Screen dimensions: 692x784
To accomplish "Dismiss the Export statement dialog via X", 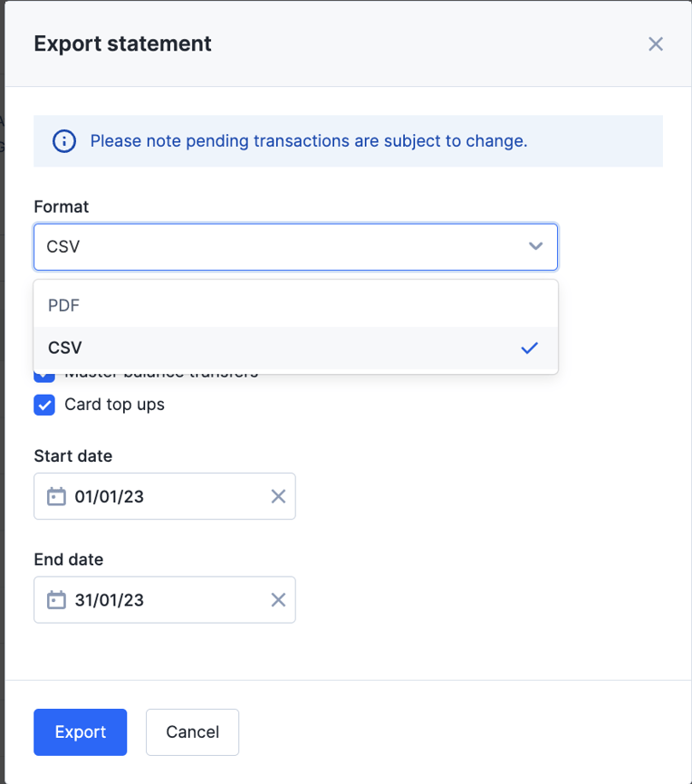I will click(655, 43).
